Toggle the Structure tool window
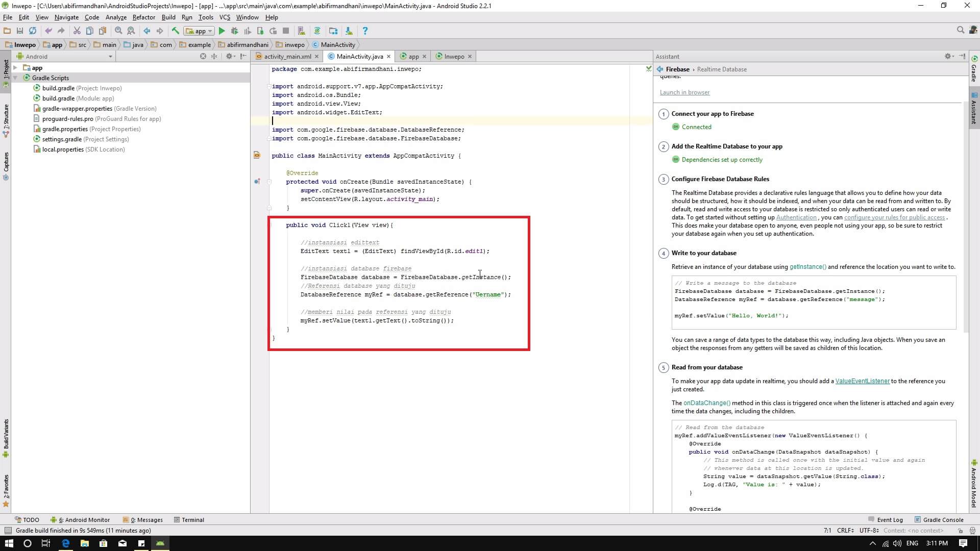 coord(6,120)
